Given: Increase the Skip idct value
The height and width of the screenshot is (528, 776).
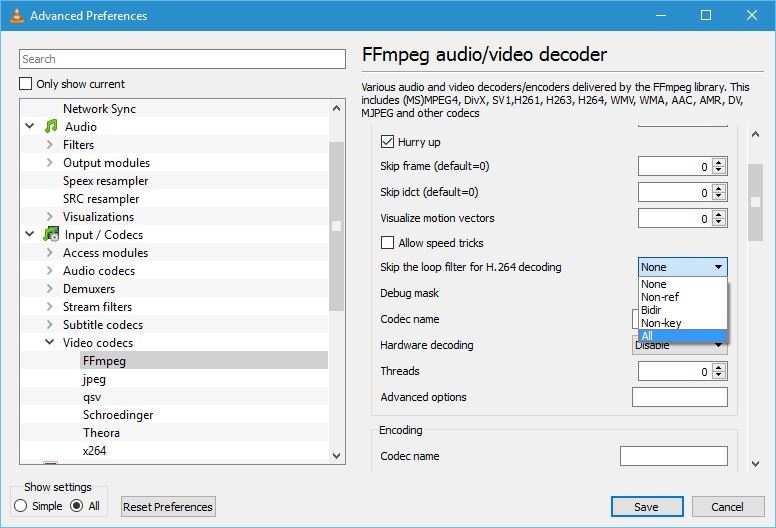Looking at the screenshot, I should pos(719,188).
